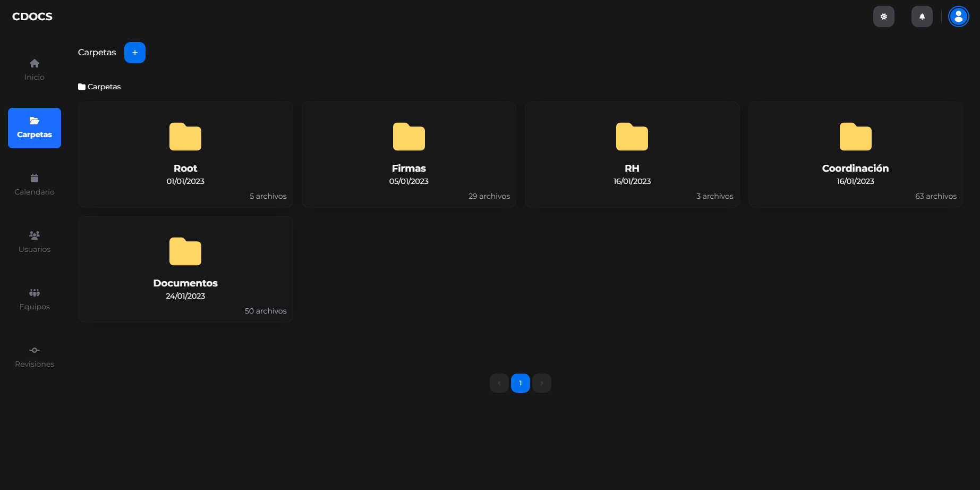Open the settings gear in the top bar
This screenshot has height=490, width=980.
(883, 16)
